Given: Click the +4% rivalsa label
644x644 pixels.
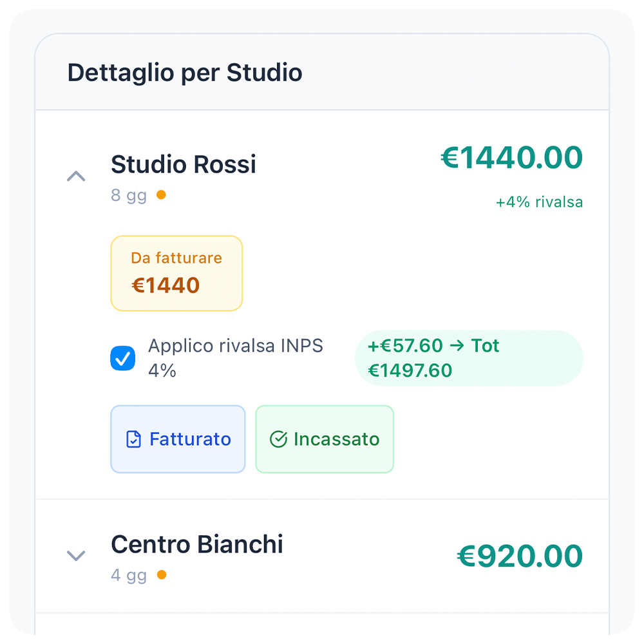Looking at the screenshot, I should click(x=539, y=202).
